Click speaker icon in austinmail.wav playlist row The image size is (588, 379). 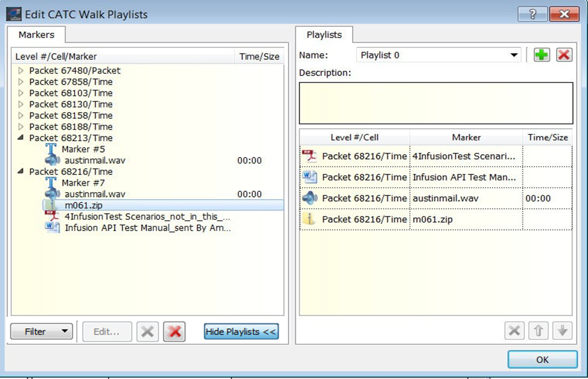pyautogui.click(x=310, y=198)
